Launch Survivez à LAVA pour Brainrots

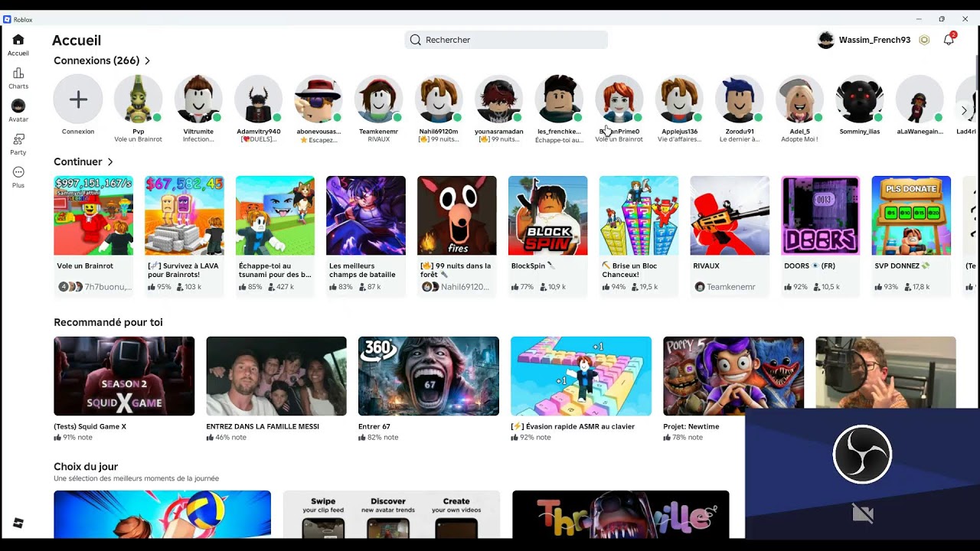(x=185, y=235)
